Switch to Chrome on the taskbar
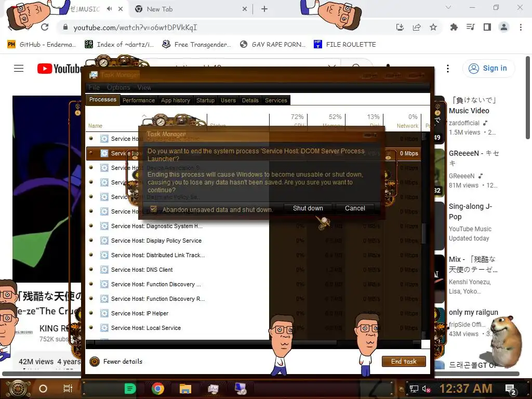Viewport: 532px width, 399px height. 158,389
